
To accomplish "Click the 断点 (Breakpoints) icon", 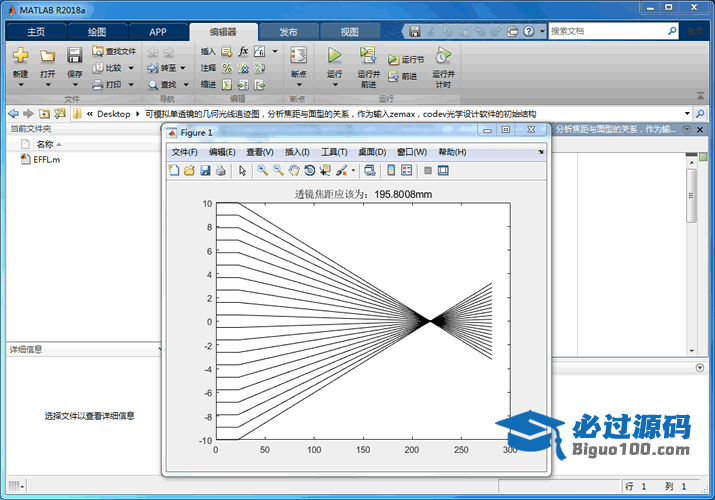I will [299, 55].
